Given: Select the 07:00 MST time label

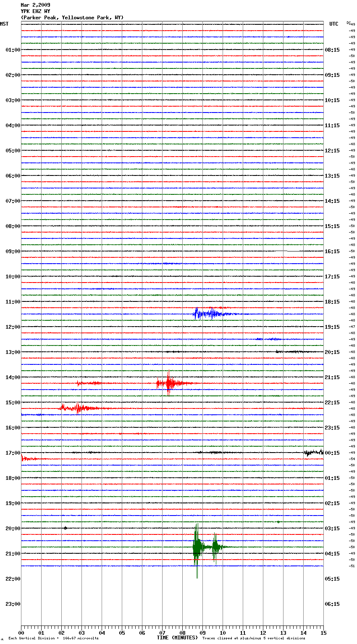Looking at the screenshot, I should click(13, 201).
